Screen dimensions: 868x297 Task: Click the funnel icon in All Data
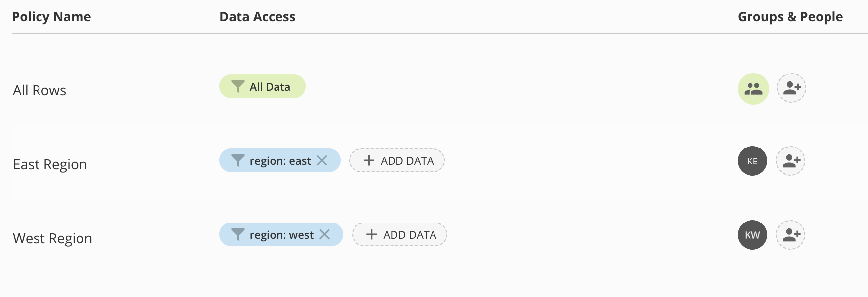point(238,87)
